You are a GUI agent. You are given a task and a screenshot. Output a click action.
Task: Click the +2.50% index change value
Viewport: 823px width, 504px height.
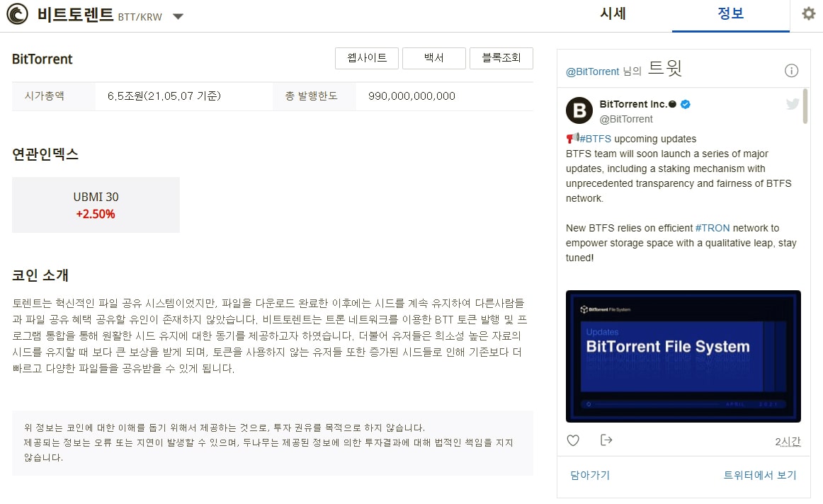[96, 214]
